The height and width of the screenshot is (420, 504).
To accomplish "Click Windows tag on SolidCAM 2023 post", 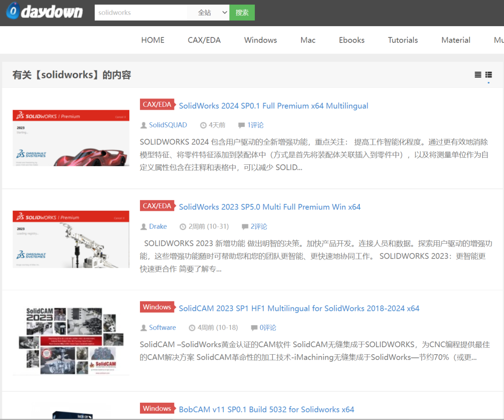I will pyautogui.click(x=158, y=307).
